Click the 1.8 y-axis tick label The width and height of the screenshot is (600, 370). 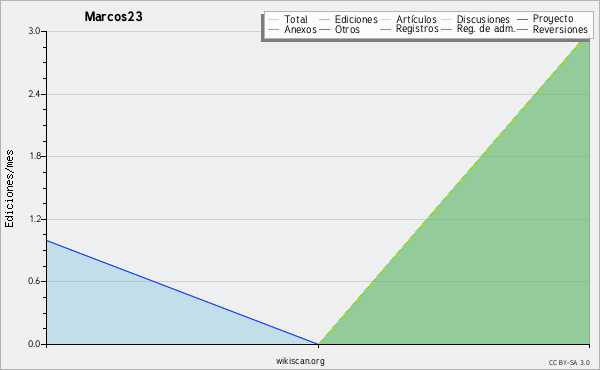pyautogui.click(x=34, y=156)
